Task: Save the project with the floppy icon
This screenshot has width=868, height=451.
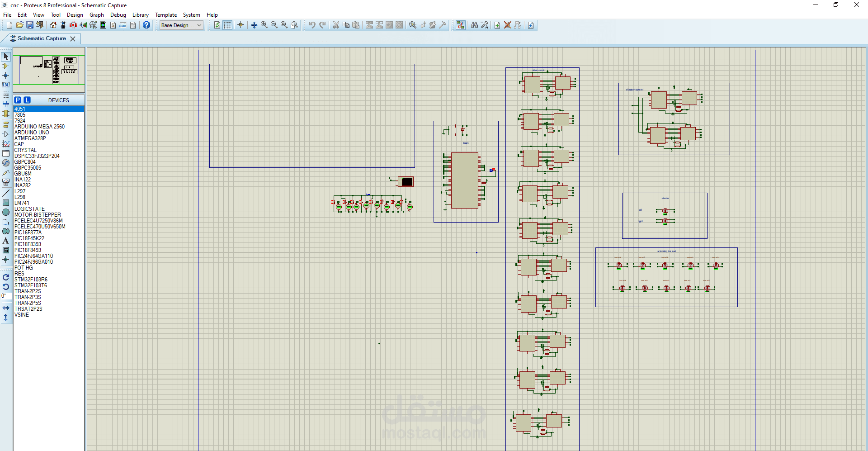Action: pyautogui.click(x=29, y=25)
